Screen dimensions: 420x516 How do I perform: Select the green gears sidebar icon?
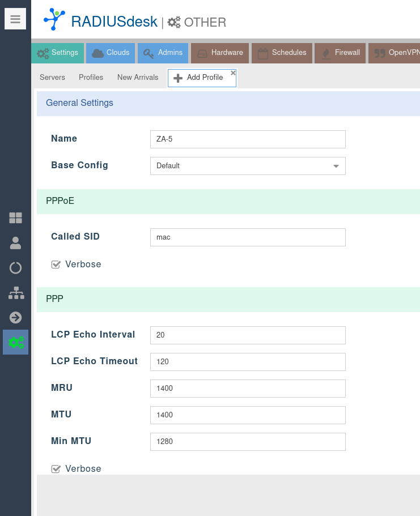(15, 343)
